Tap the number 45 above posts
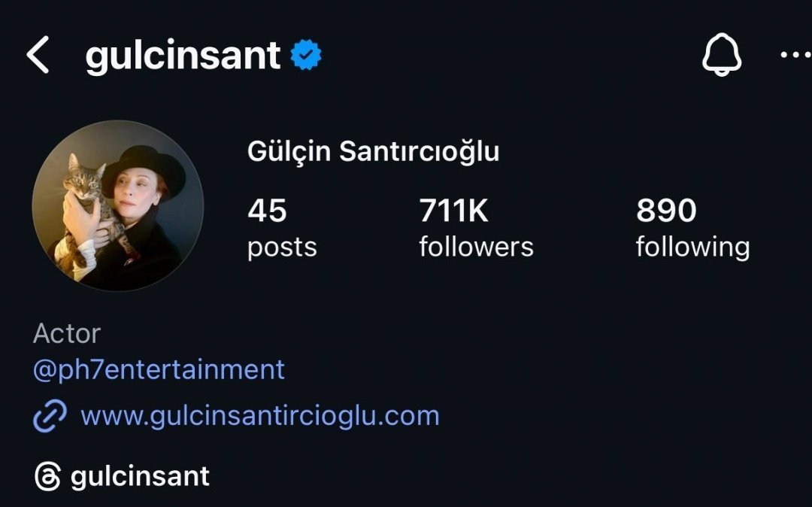The width and height of the screenshot is (812, 507). [267, 211]
